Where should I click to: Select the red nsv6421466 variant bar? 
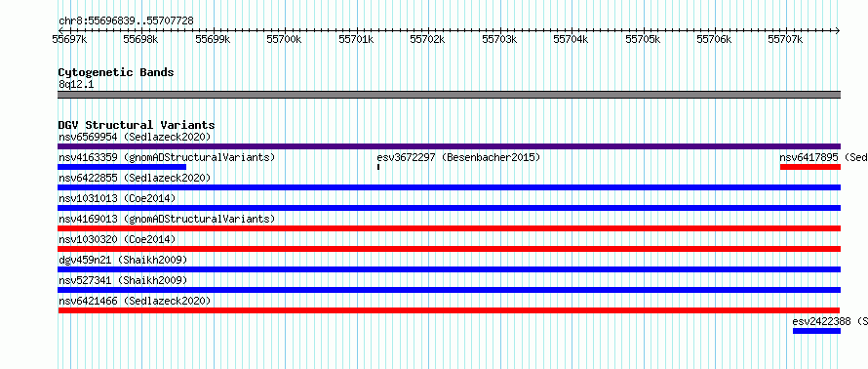(x=449, y=310)
